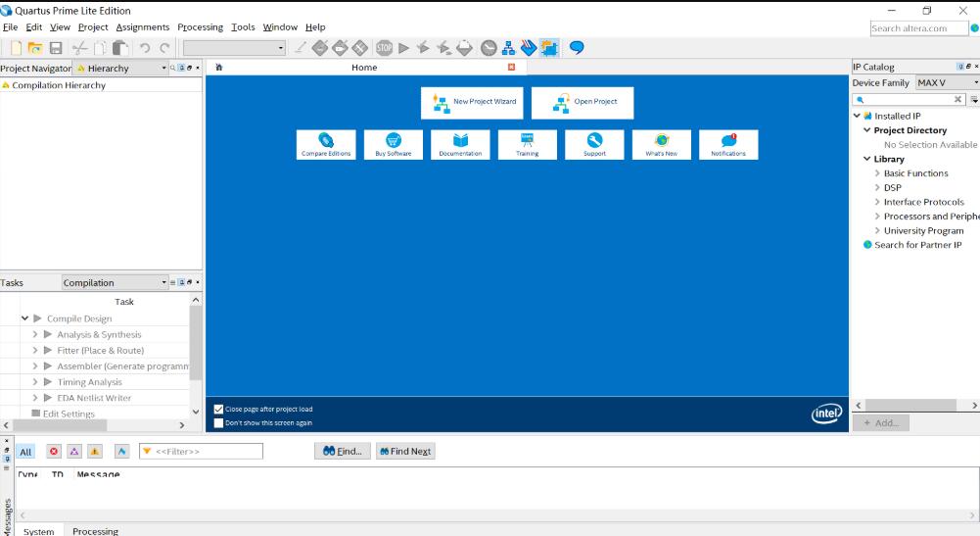Switch to the Processing messages tab
This screenshot has height=536, width=980.
point(95,530)
